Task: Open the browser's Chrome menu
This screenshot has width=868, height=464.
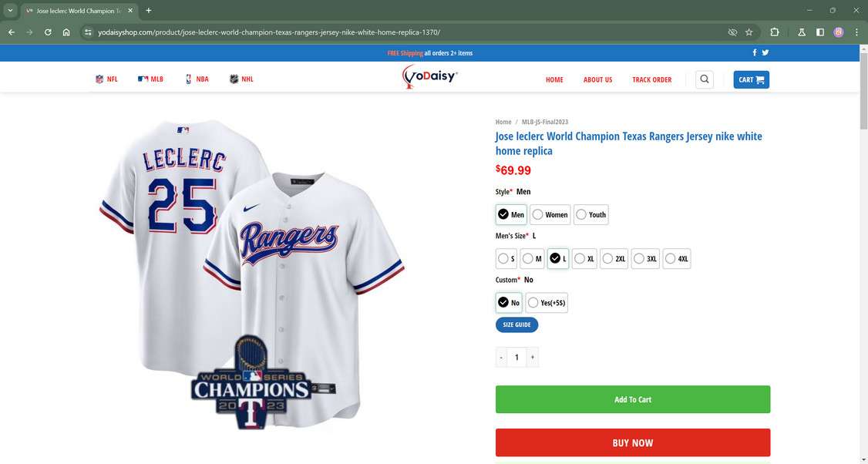Action: 856,32
